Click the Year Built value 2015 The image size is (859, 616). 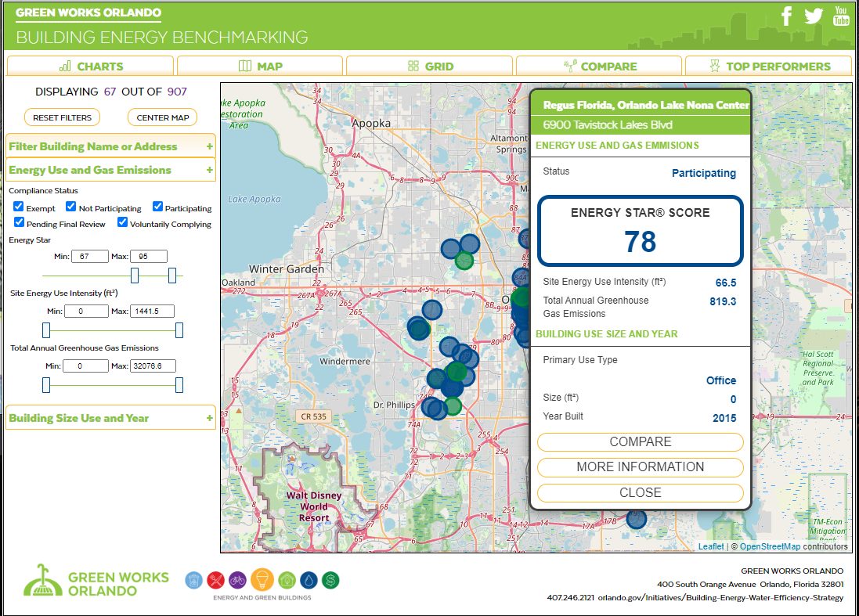(724, 418)
